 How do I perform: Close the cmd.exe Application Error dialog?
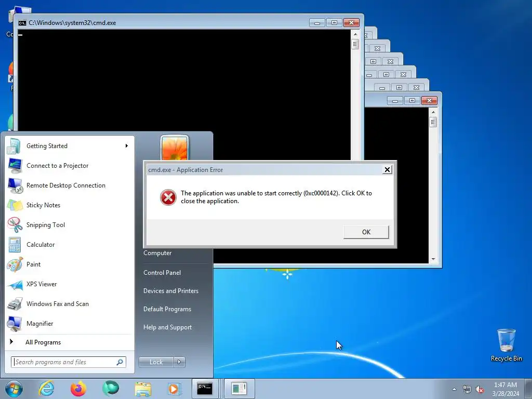point(387,170)
